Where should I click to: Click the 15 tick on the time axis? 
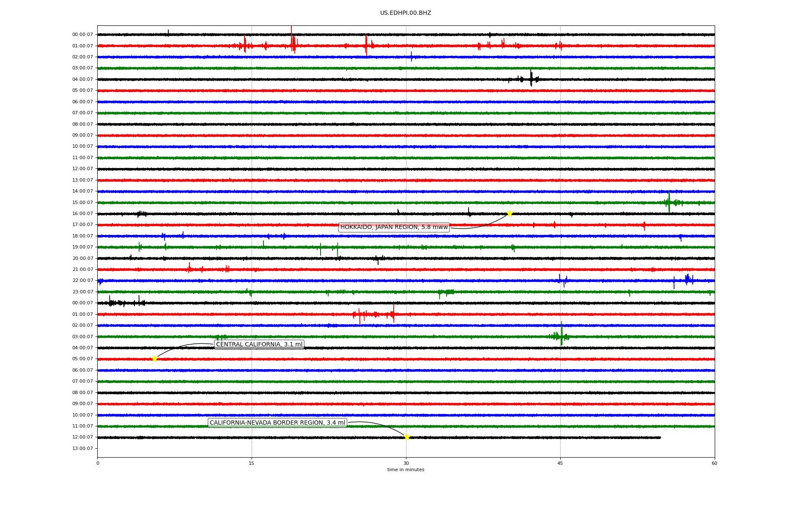(x=252, y=463)
